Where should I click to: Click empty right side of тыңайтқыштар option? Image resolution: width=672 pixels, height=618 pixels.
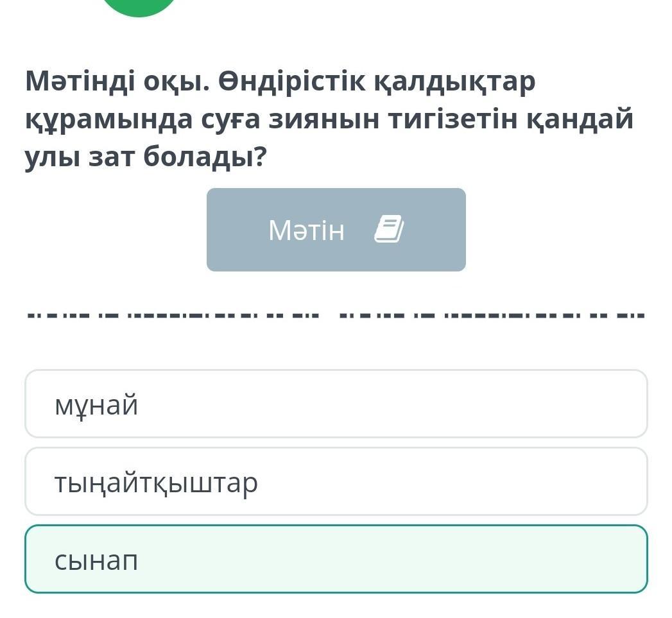point(513,481)
